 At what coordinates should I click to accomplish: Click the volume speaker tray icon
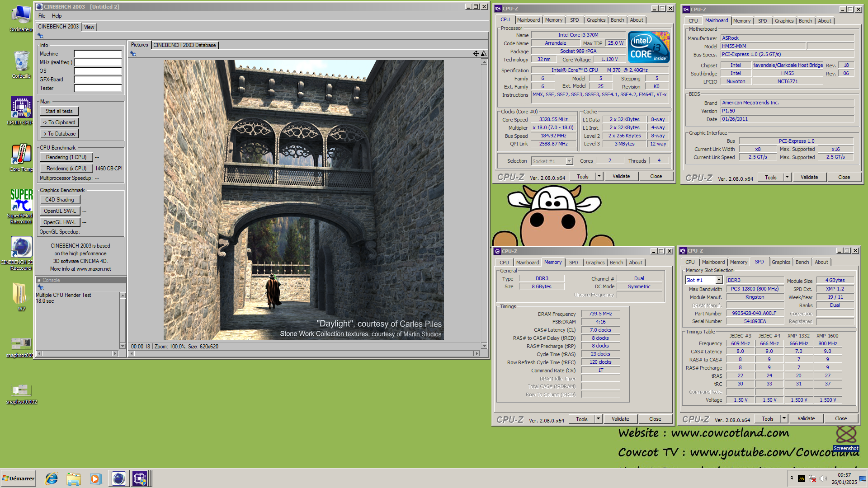coord(823,479)
